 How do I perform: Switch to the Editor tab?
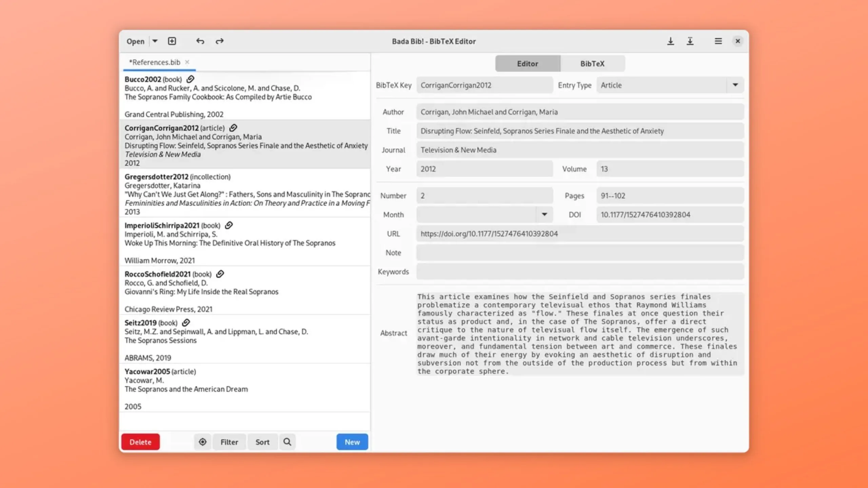tap(527, 64)
